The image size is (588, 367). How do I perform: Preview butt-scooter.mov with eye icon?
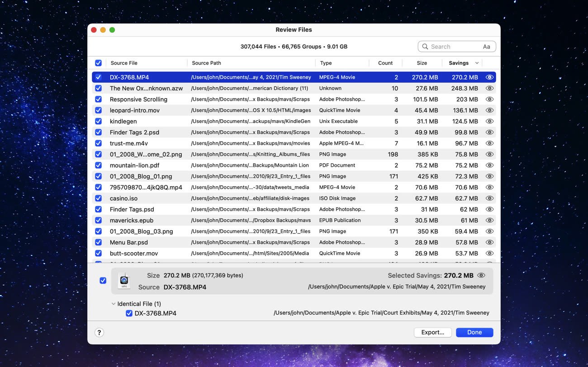(489, 253)
